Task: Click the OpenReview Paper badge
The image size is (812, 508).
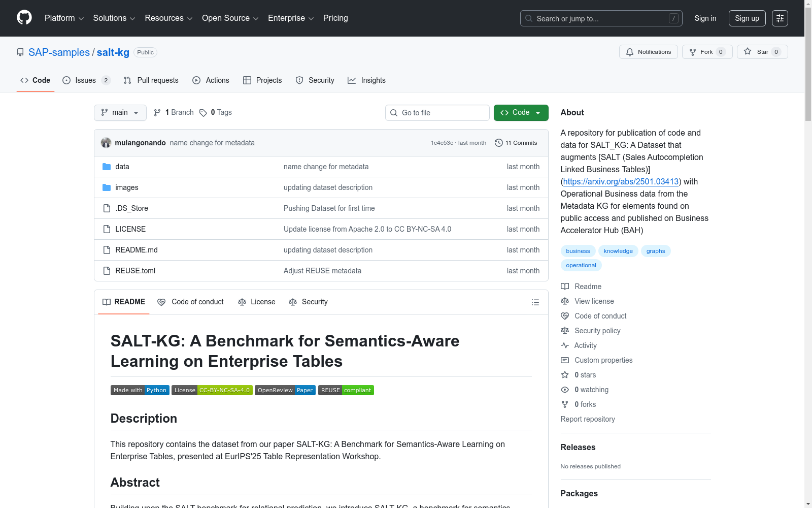Action: 285,390
